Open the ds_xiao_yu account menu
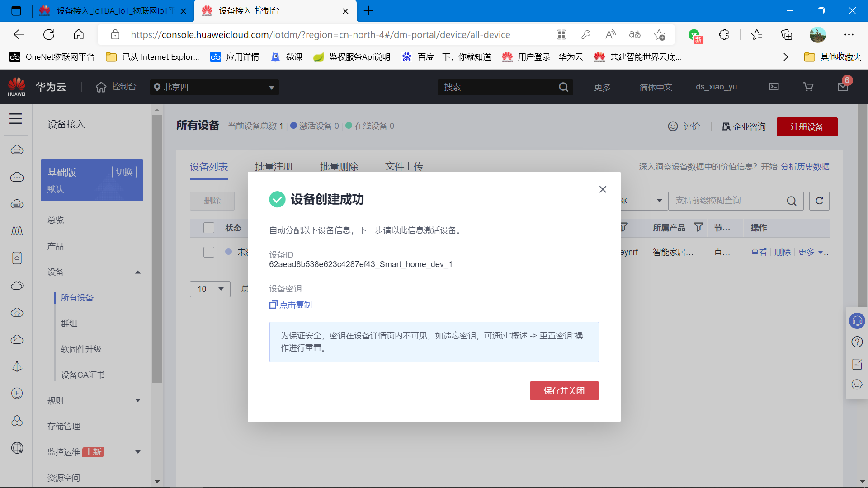 click(x=716, y=87)
